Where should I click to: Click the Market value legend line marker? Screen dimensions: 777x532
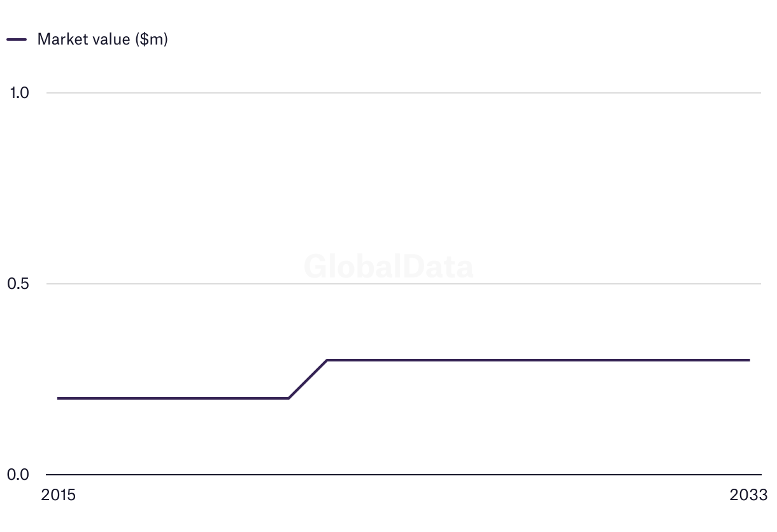pos(17,39)
